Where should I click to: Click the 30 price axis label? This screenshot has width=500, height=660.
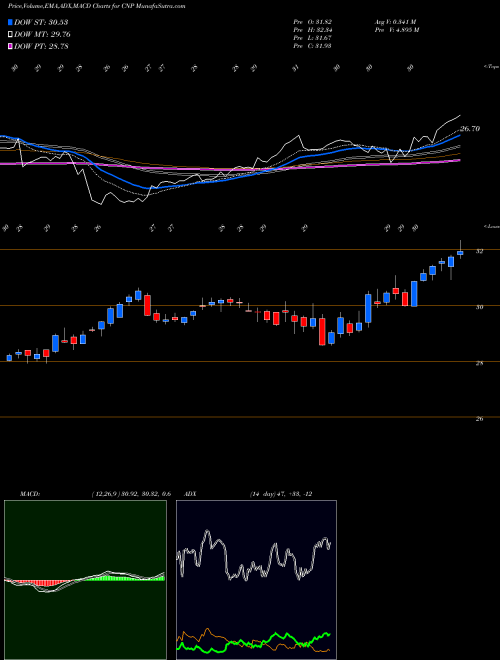click(x=479, y=307)
